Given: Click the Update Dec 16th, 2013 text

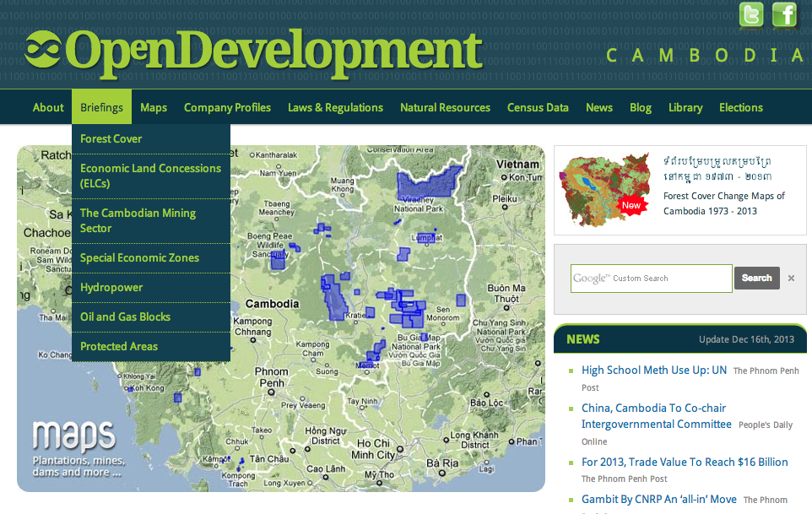Looking at the screenshot, I should (746, 339).
